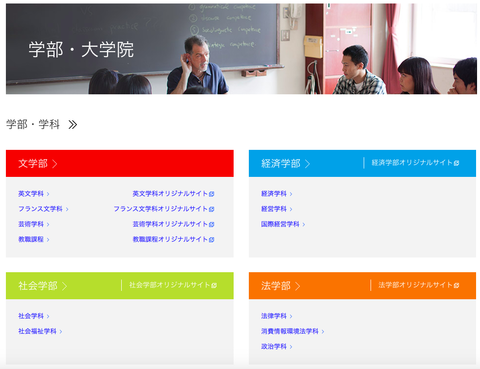Open the 芸術学科 department link

31,224
